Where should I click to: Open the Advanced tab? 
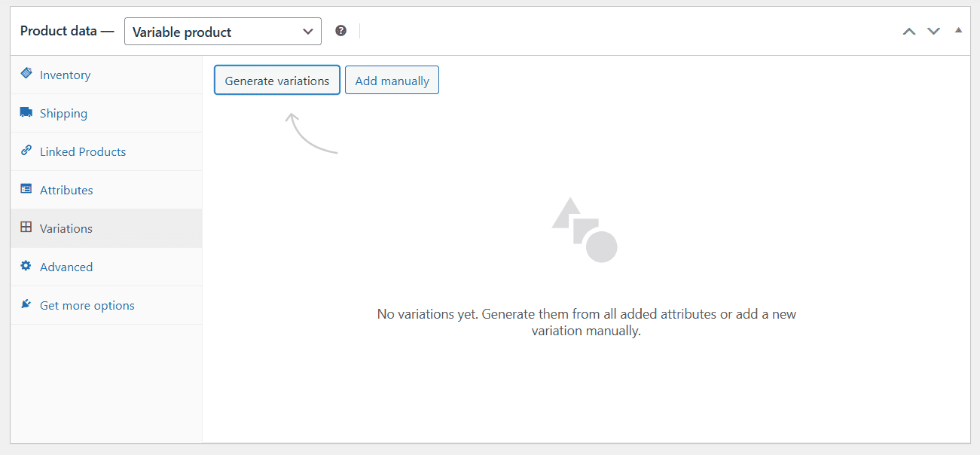pyautogui.click(x=66, y=267)
